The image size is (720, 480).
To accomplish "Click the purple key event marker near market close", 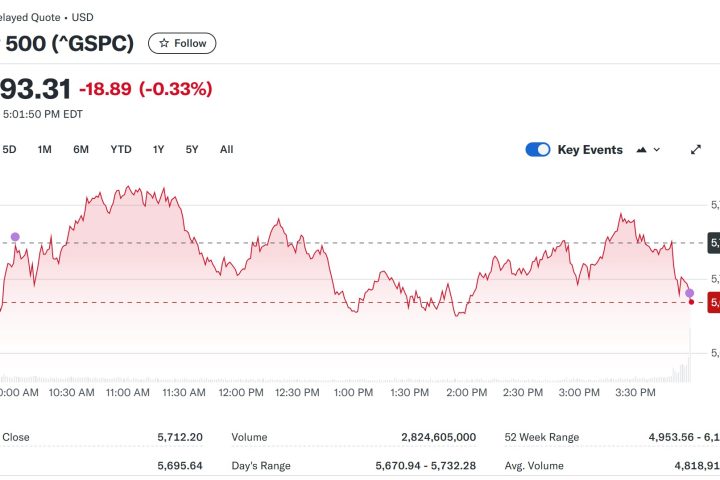I will click(x=689, y=293).
